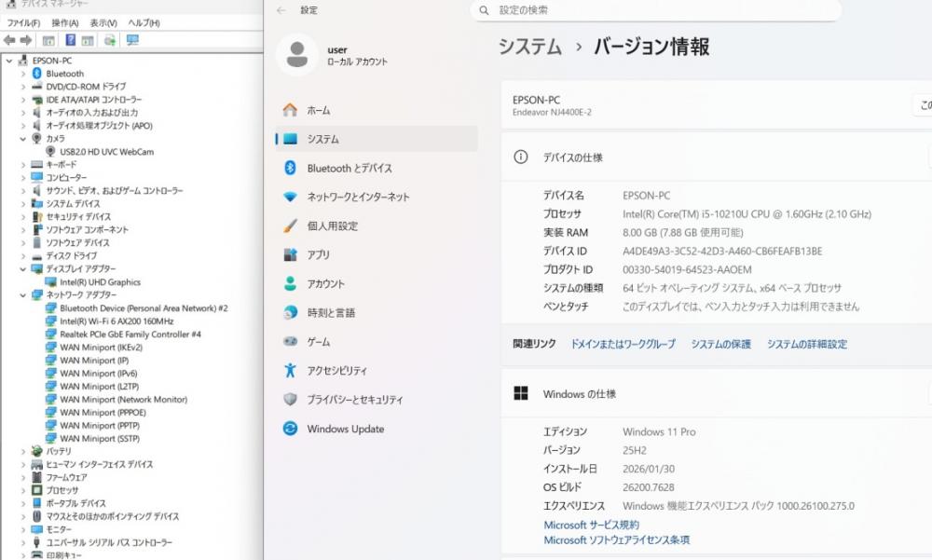The height and width of the screenshot is (560, 932).
Task: Click the デバイスの仕様 info icon
Action: coord(520,157)
